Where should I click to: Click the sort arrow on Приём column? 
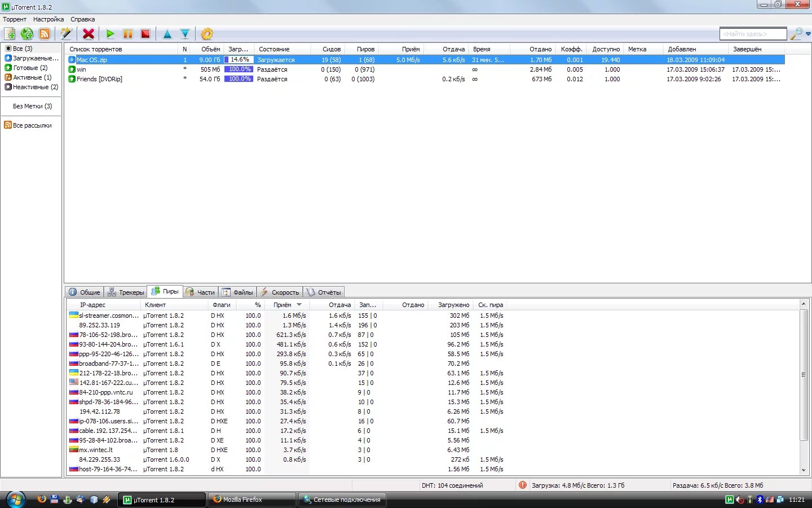click(299, 305)
